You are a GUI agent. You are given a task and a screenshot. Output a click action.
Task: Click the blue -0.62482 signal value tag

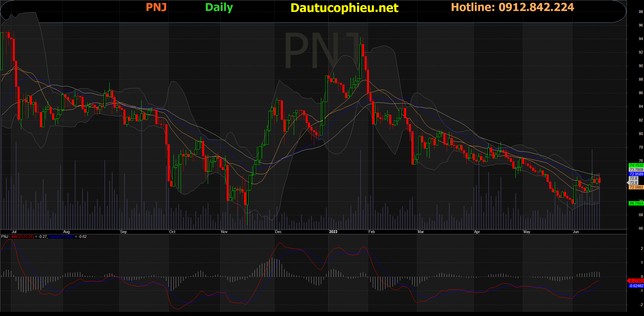[636, 286]
